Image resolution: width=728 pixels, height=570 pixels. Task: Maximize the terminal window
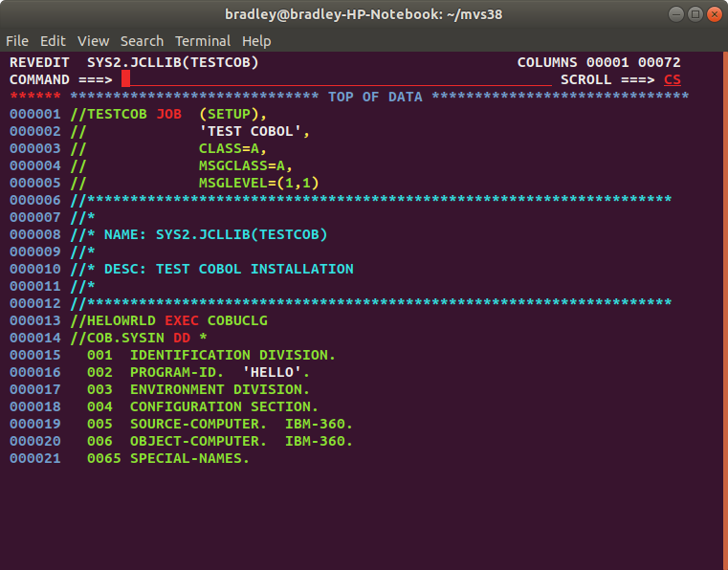(695, 14)
